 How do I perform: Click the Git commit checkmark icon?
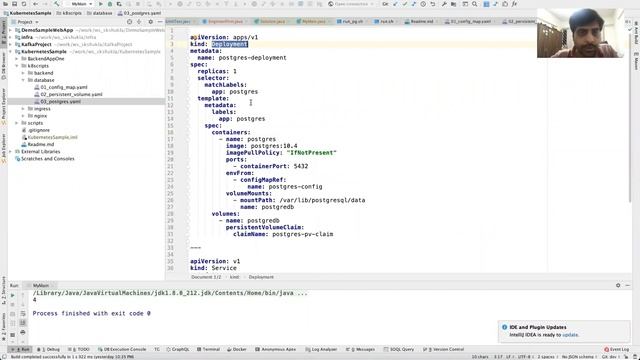point(405,4)
